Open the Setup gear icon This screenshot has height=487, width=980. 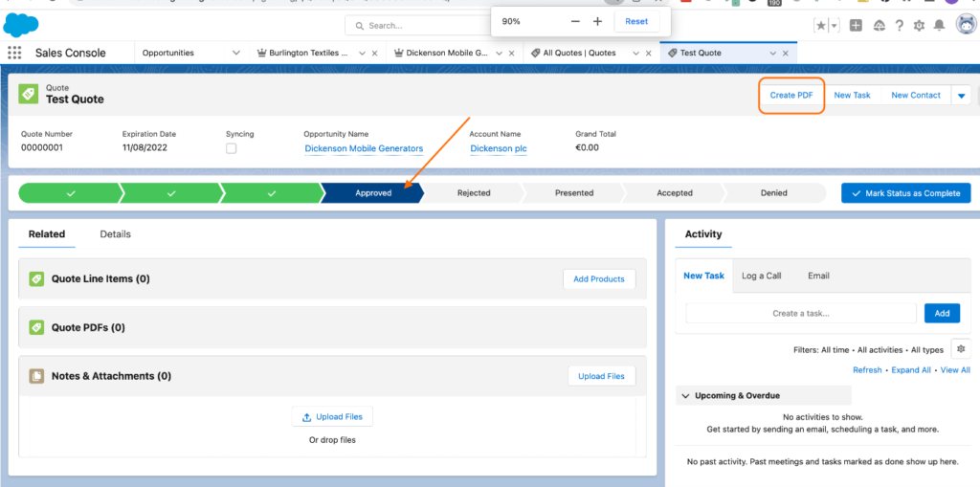click(x=920, y=26)
